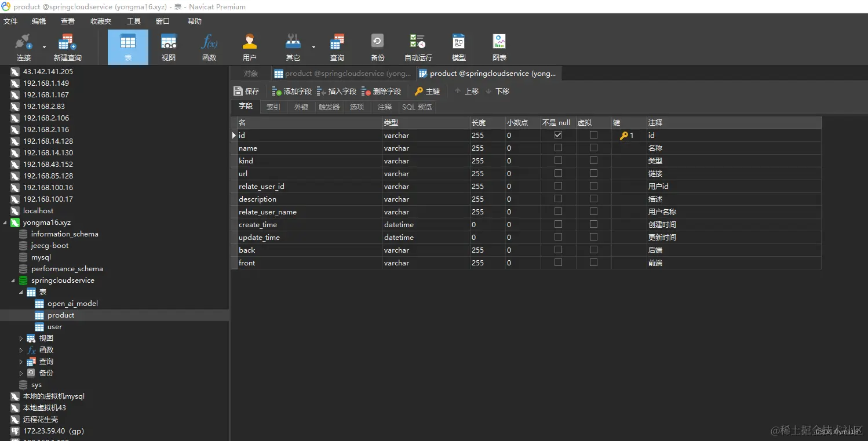The height and width of the screenshot is (441, 868).
Task: Click the 新建查询 (New Query) icon
Action: (67, 48)
